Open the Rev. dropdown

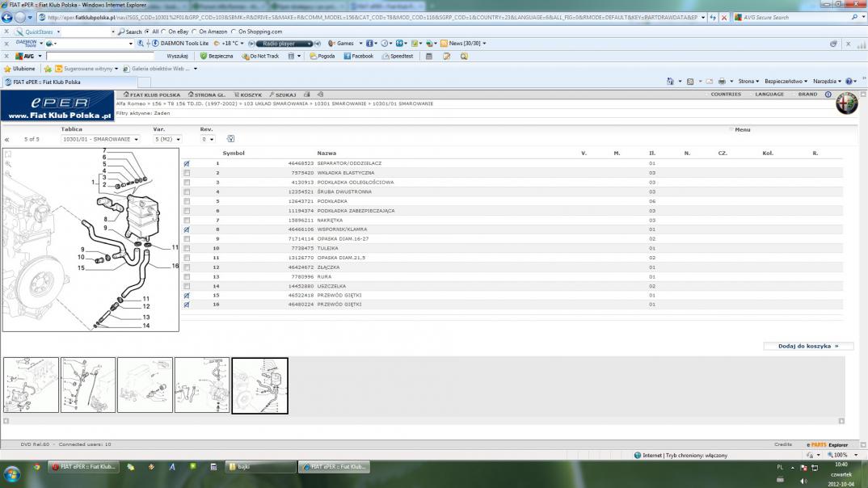(x=208, y=139)
